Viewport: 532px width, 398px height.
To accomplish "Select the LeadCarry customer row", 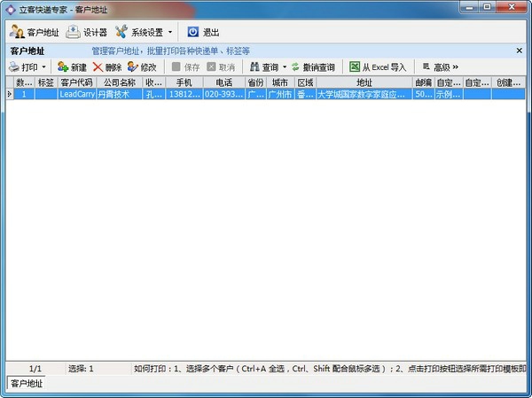I will coord(76,93).
